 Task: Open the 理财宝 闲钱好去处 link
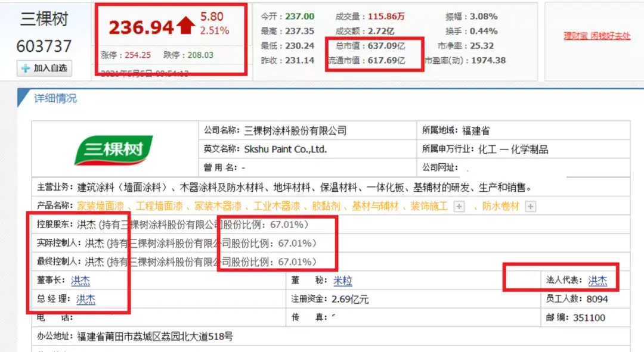point(597,36)
